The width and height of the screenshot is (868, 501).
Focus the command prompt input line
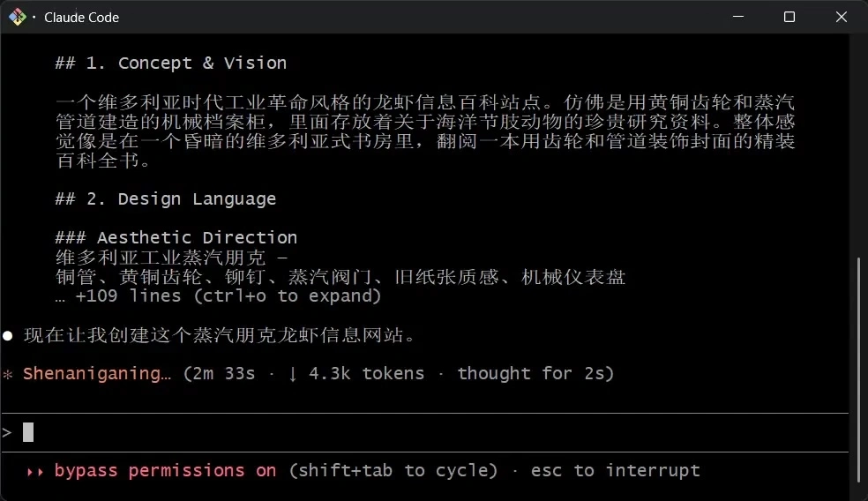(x=353, y=432)
